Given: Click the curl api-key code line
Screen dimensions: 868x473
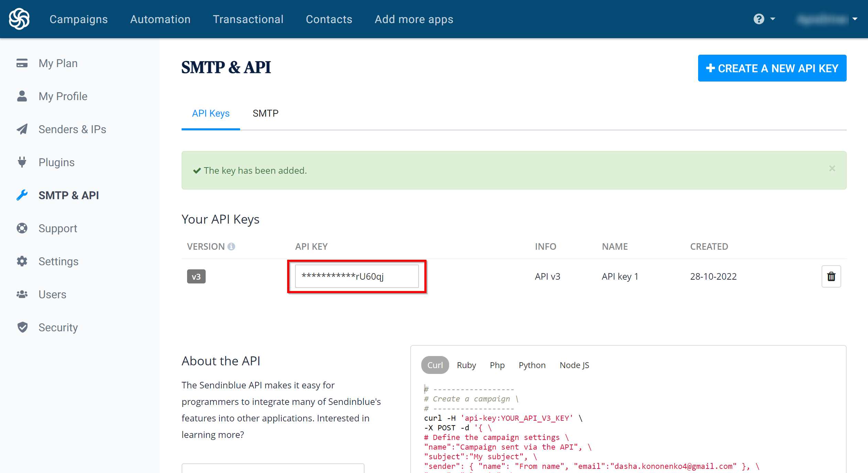Looking at the screenshot, I should 503,418.
